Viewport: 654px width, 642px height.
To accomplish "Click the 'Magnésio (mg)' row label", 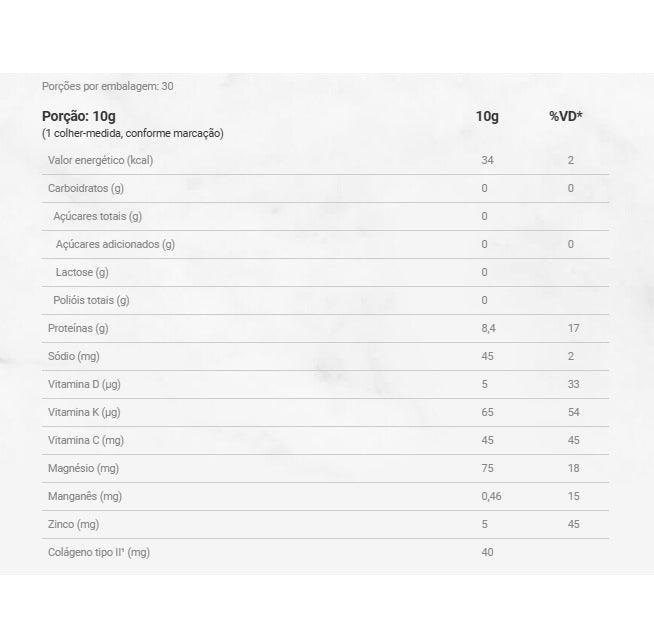I will tap(83, 468).
